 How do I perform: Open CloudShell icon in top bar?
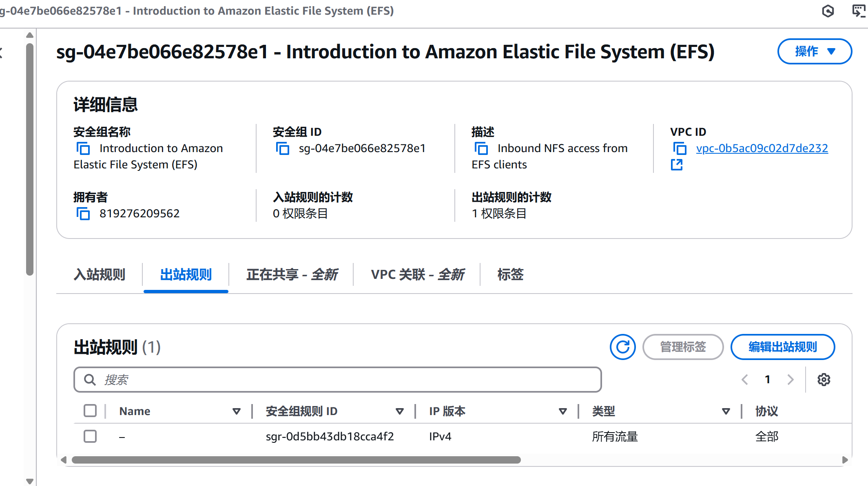pyautogui.click(x=858, y=11)
